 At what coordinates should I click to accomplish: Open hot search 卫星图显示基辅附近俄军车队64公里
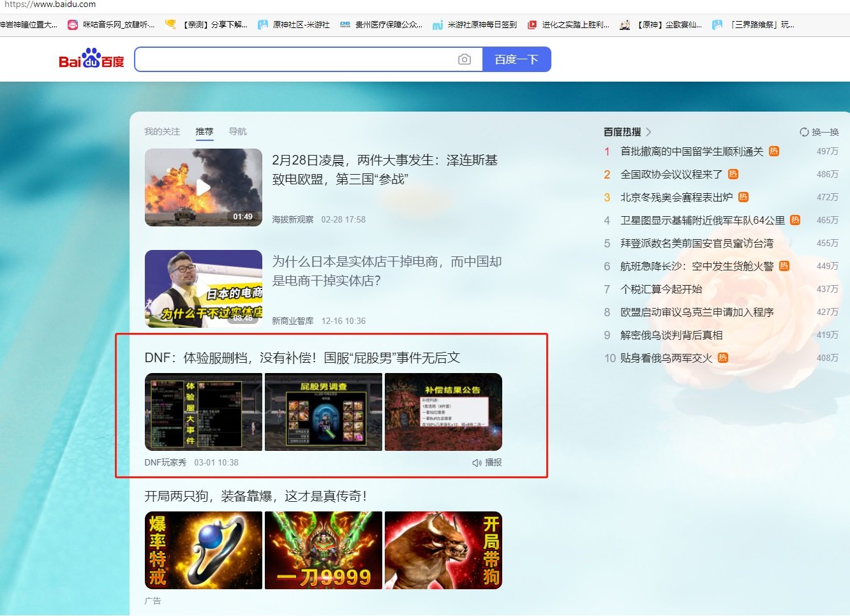pyautogui.click(x=703, y=220)
